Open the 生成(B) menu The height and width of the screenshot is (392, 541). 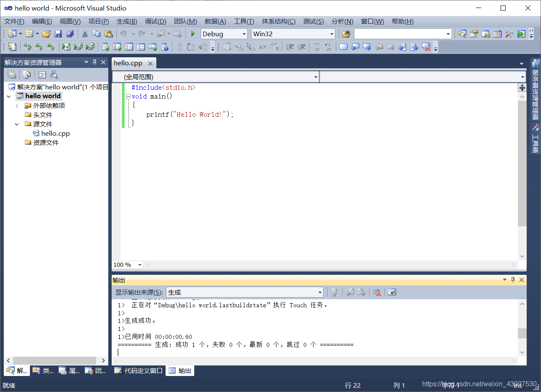click(127, 21)
